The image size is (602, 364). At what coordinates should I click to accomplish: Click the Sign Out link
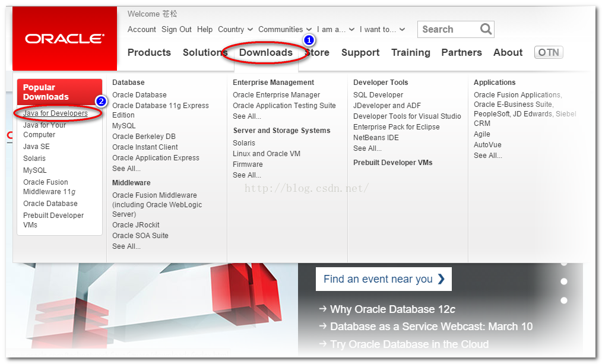coord(176,29)
